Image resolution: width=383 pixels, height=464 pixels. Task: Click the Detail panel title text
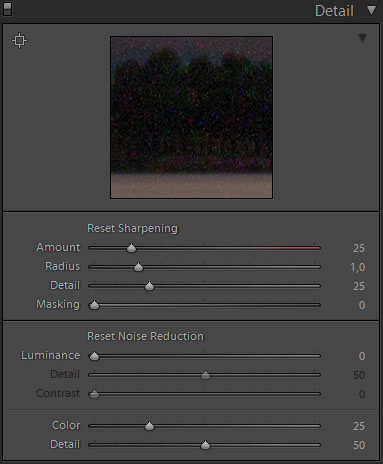[x=334, y=11]
